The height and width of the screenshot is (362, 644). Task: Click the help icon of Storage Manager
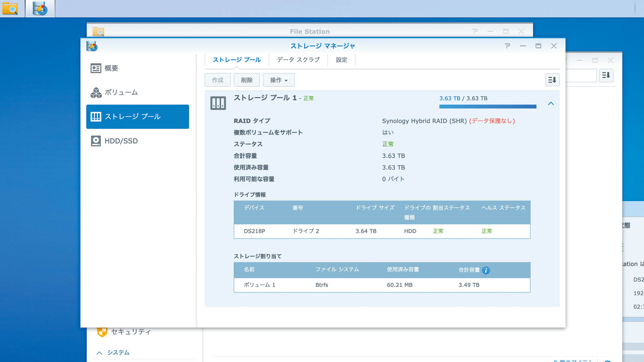point(507,46)
